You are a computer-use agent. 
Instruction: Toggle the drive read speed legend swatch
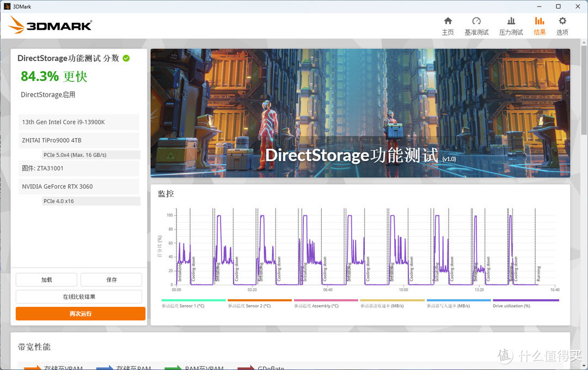coord(392,300)
